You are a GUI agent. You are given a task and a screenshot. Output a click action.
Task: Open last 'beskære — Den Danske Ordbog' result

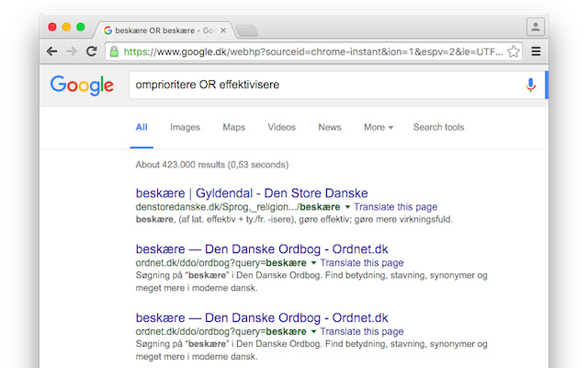[262, 317]
